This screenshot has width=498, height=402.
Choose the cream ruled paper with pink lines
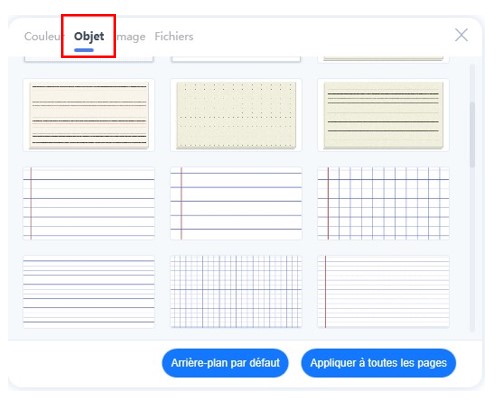(x=89, y=115)
